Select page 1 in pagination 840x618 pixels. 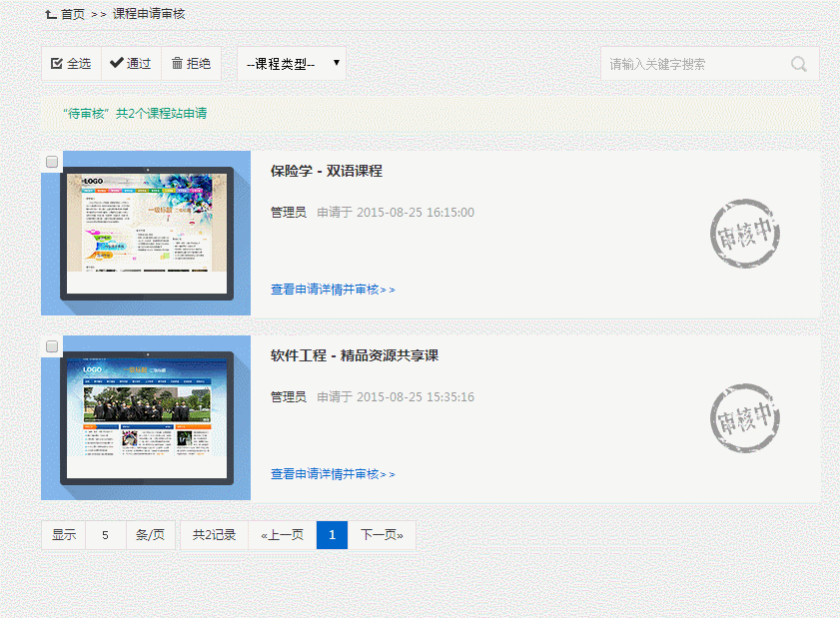coord(332,535)
